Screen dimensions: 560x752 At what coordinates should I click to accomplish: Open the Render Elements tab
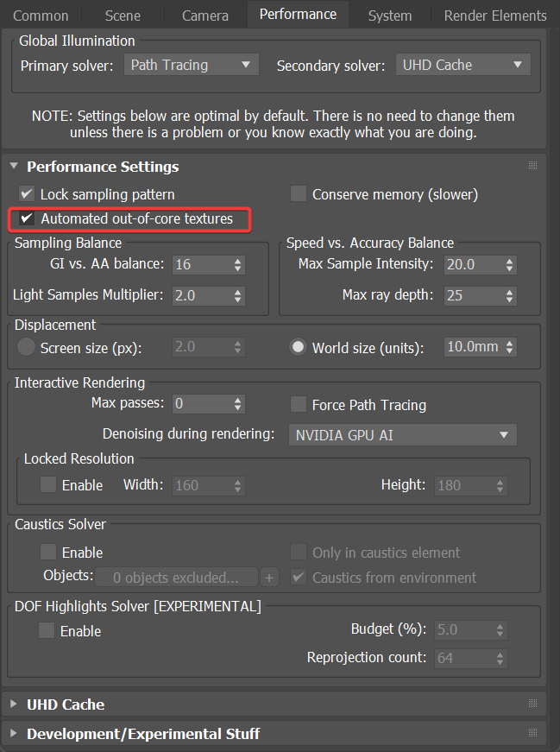(x=494, y=14)
